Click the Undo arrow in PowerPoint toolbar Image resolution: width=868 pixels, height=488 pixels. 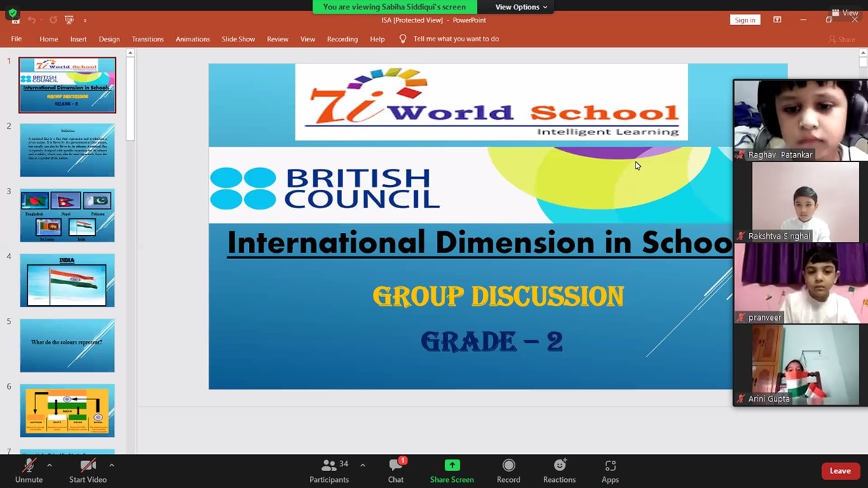31,20
